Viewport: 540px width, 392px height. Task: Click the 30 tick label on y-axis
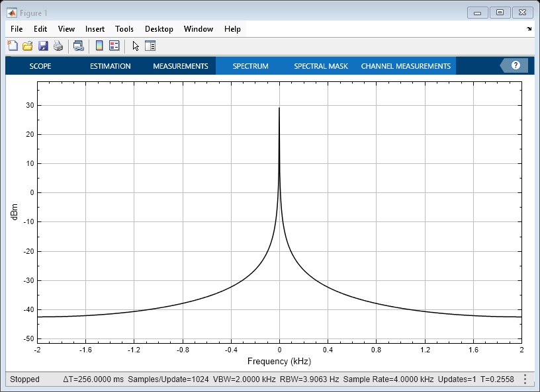[x=30, y=105]
